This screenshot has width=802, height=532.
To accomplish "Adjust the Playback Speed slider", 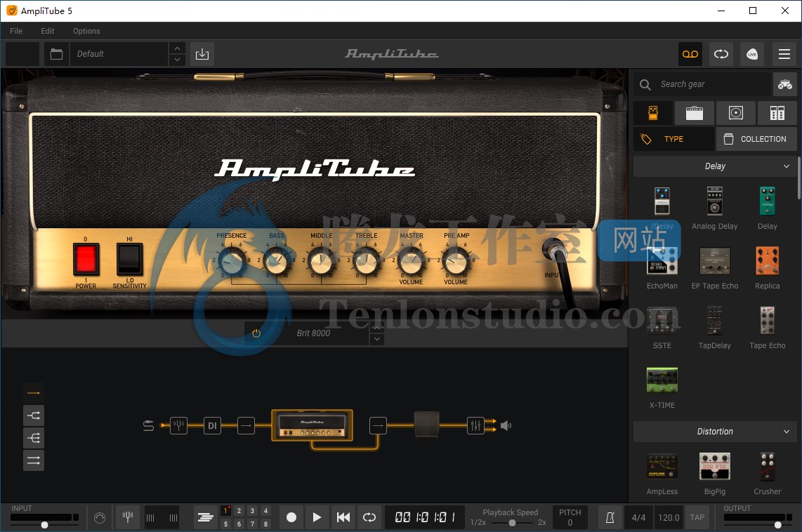I will 512,523.
